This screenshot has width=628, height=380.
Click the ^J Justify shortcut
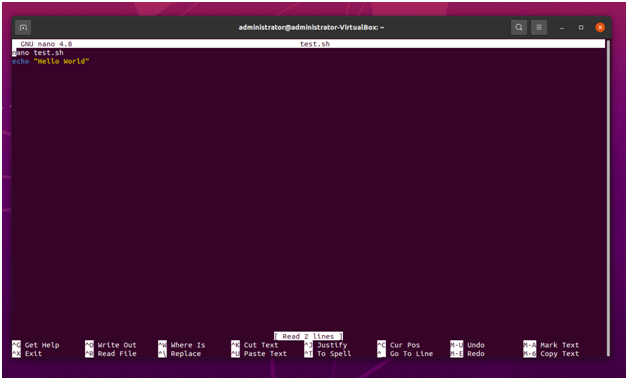point(326,345)
